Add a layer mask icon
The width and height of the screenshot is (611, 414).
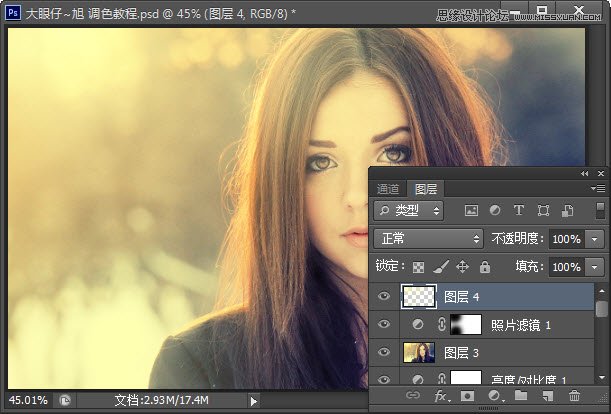(467, 396)
